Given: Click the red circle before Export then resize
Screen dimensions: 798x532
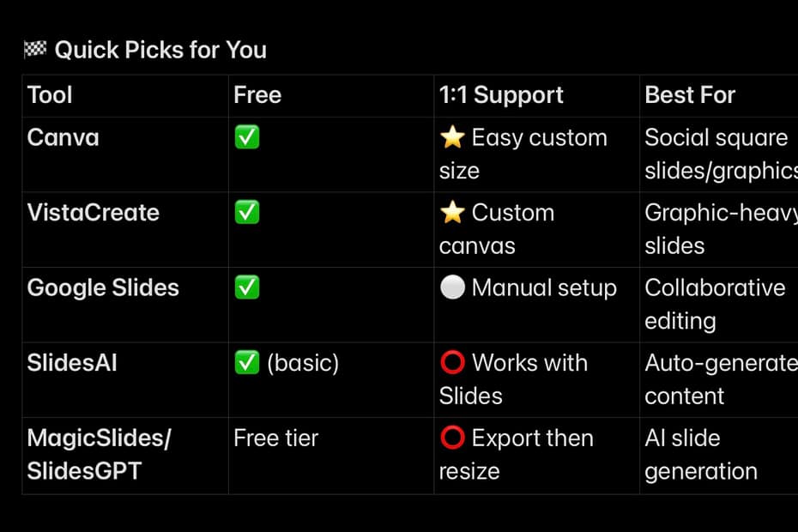Looking at the screenshot, I should point(452,438).
